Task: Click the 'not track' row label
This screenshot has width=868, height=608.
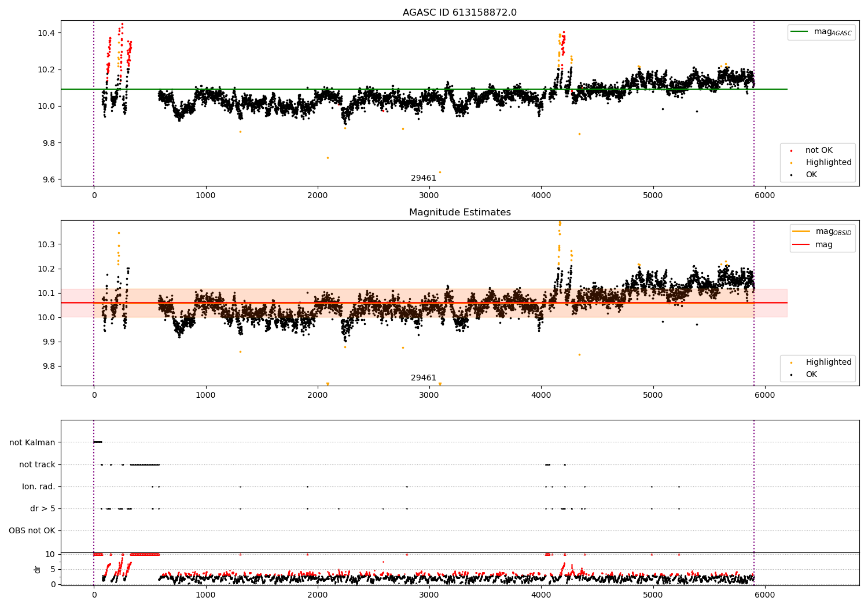Action: pyautogui.click(x=37, y=464)
